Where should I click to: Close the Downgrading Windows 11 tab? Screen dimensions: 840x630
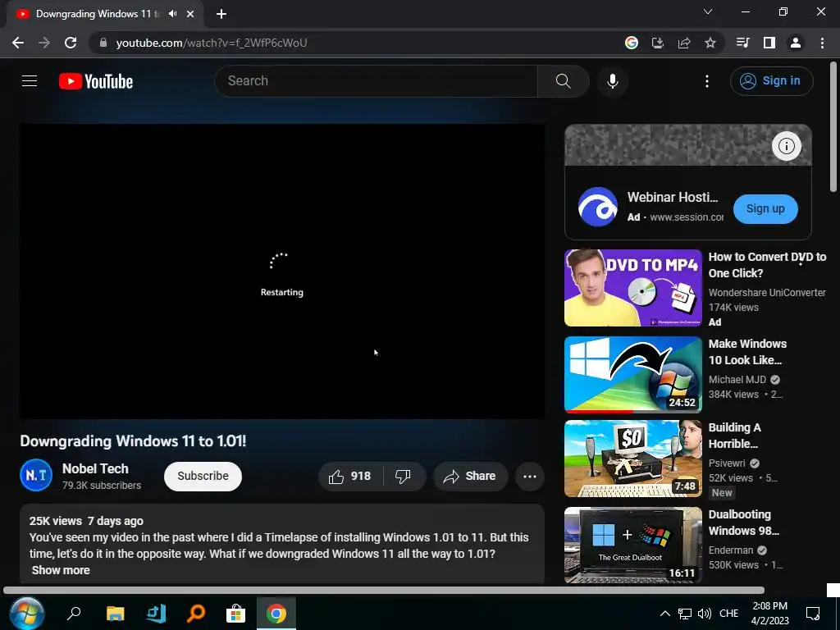coord(190,15)
